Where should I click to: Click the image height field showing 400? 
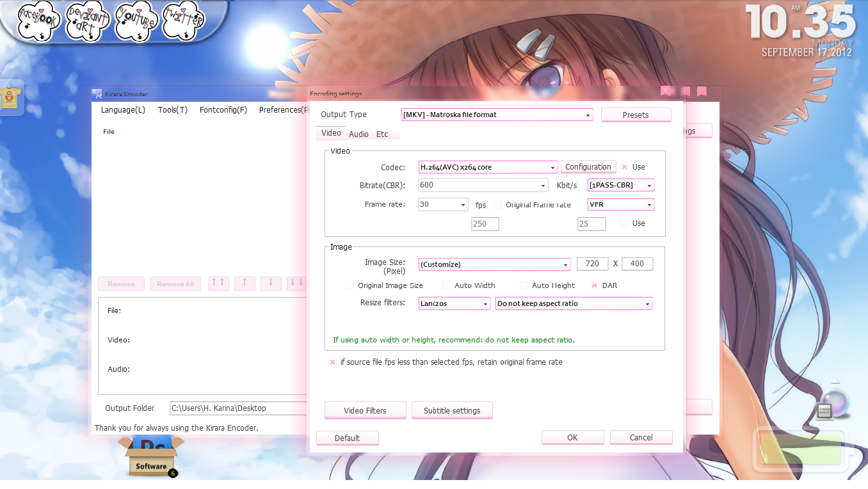[x=637, y=264]
